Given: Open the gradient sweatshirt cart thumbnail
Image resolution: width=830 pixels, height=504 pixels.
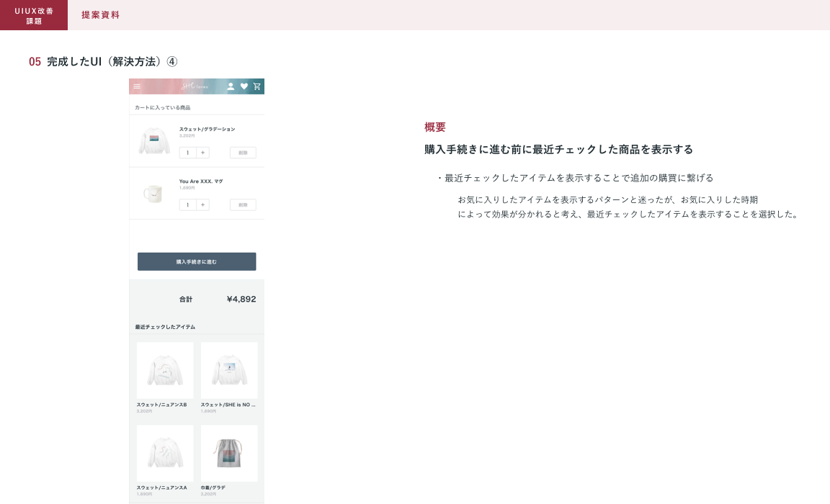Looking at the screenshot, I should tap(153, 141).
